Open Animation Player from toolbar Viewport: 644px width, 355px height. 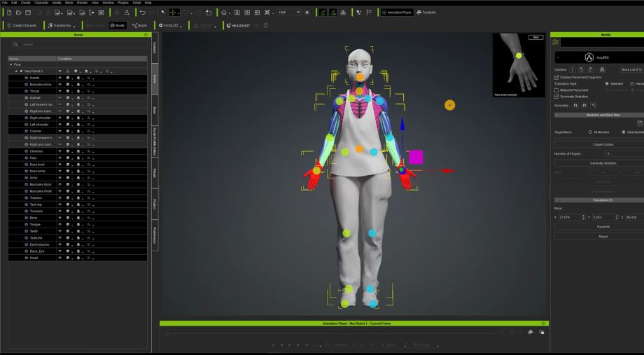[x=397, y=13]
